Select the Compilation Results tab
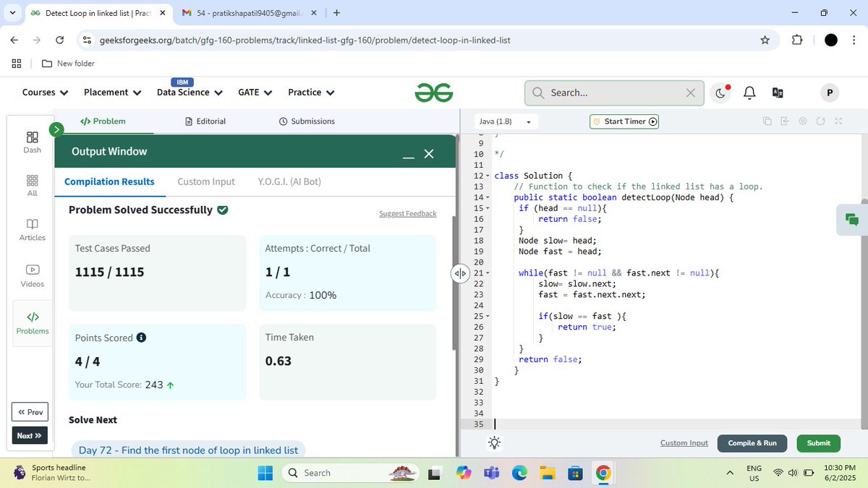The height and width of the screenshot is (488, 868). pos(109,181)
